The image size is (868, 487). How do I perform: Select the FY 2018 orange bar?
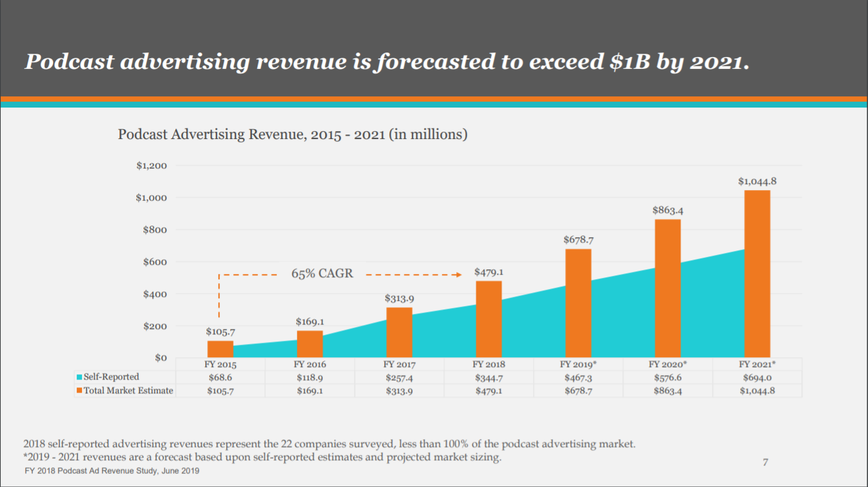point(488,319)
